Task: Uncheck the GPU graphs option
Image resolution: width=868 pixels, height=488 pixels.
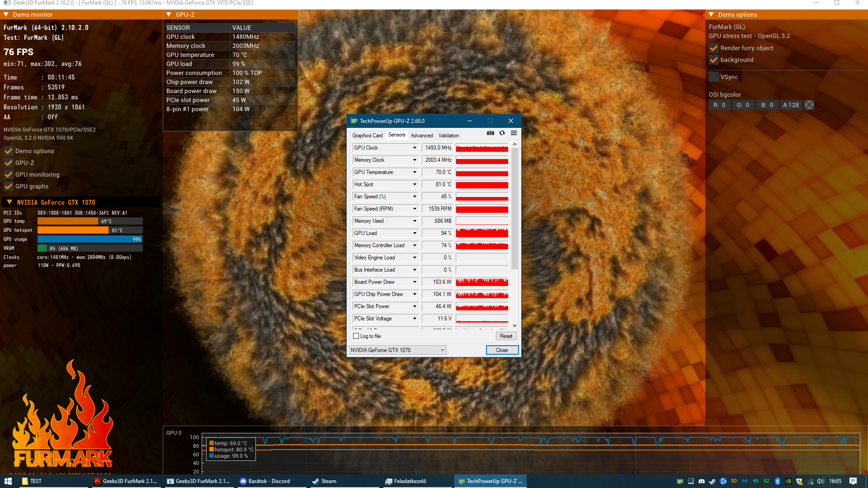Action: coord(9,186)
